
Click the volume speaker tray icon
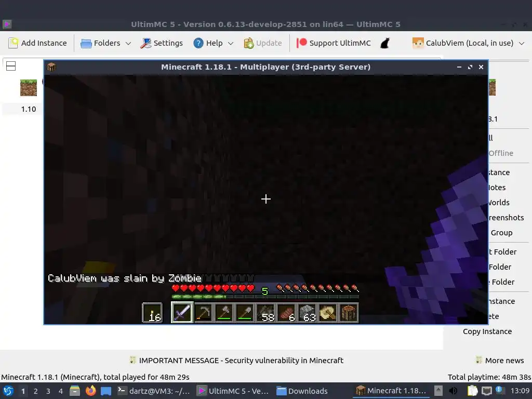pos(453,391)
